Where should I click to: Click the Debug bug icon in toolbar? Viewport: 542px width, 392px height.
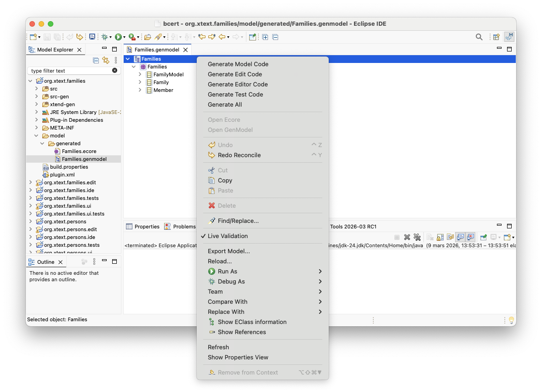104,37
